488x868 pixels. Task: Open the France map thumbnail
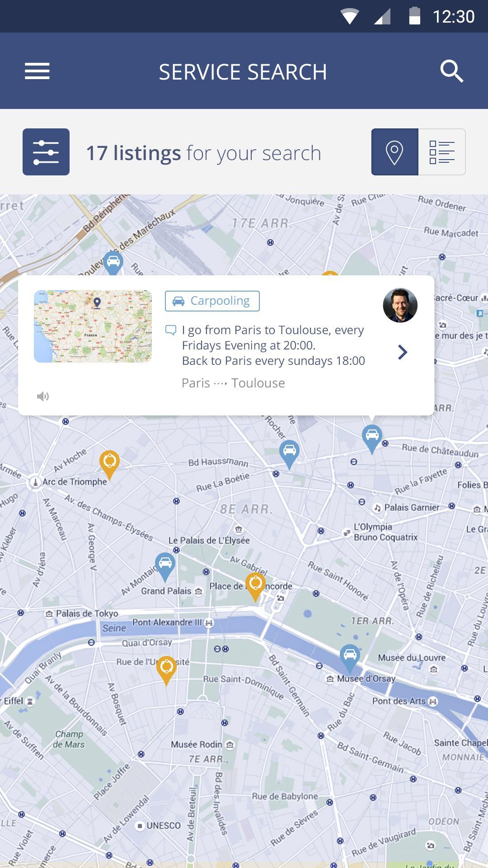tap(93, 326)
